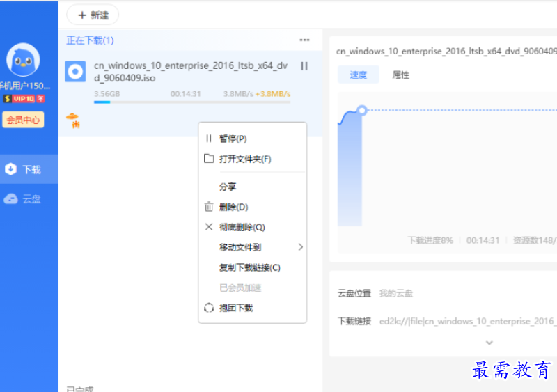Choose 抱团下载 from the context menu
The image size is (557, 392).
[253, 308]
